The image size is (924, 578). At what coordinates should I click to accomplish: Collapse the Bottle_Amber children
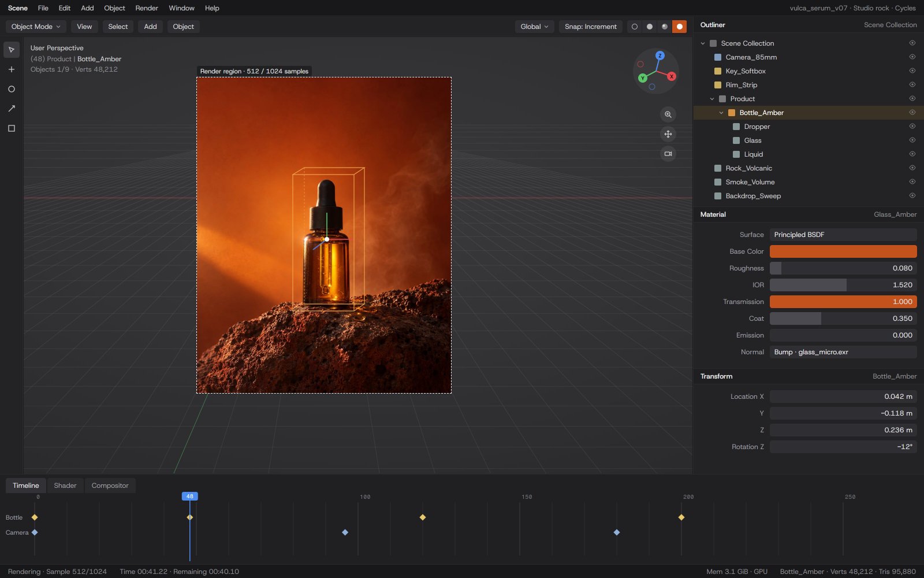click(721, 113)
